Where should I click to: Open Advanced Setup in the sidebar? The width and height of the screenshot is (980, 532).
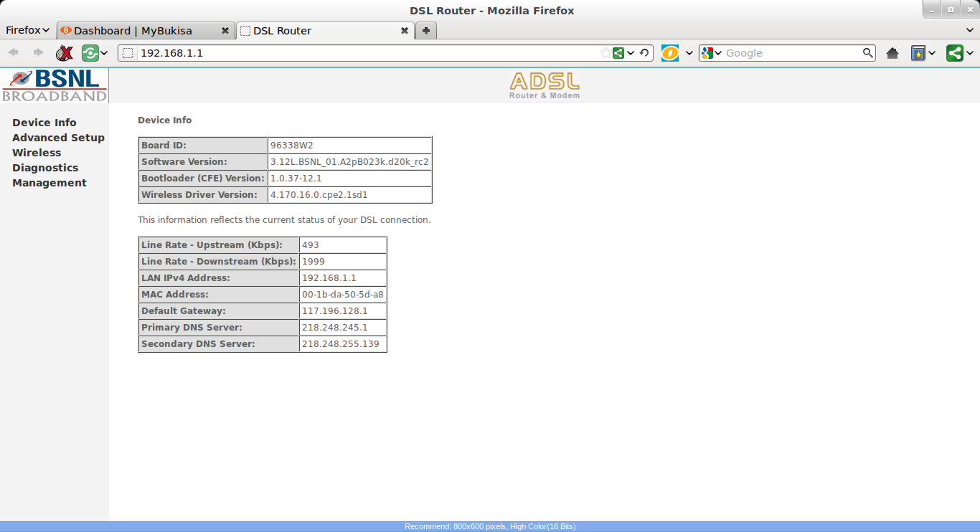(x=58, y=138)
